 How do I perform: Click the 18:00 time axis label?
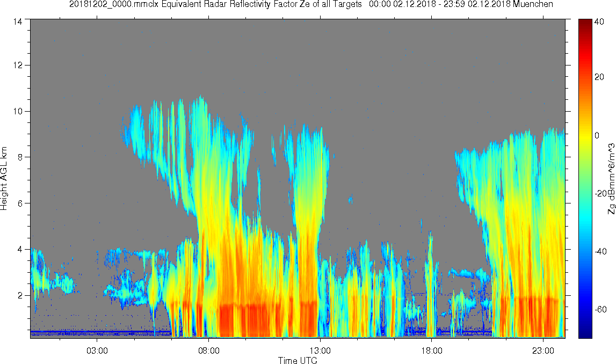pyautogui.click(x=432, y=351)
